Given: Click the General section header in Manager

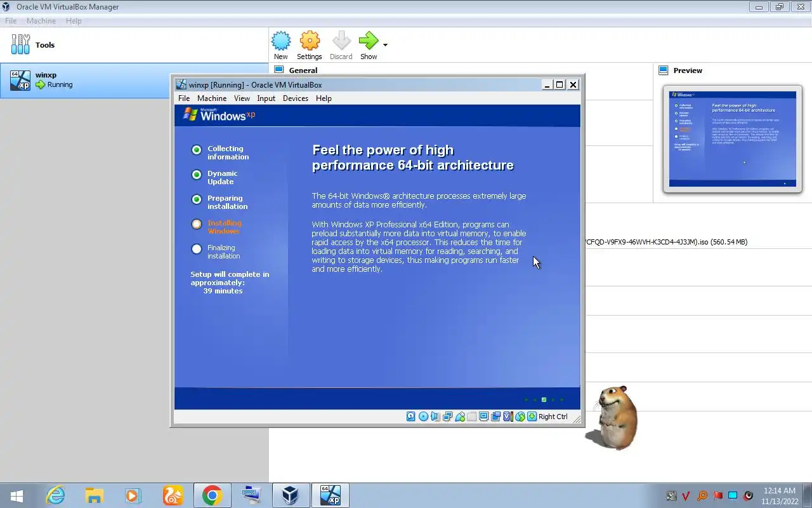Looking at the screenshot, I should click(x=303, y=70).
